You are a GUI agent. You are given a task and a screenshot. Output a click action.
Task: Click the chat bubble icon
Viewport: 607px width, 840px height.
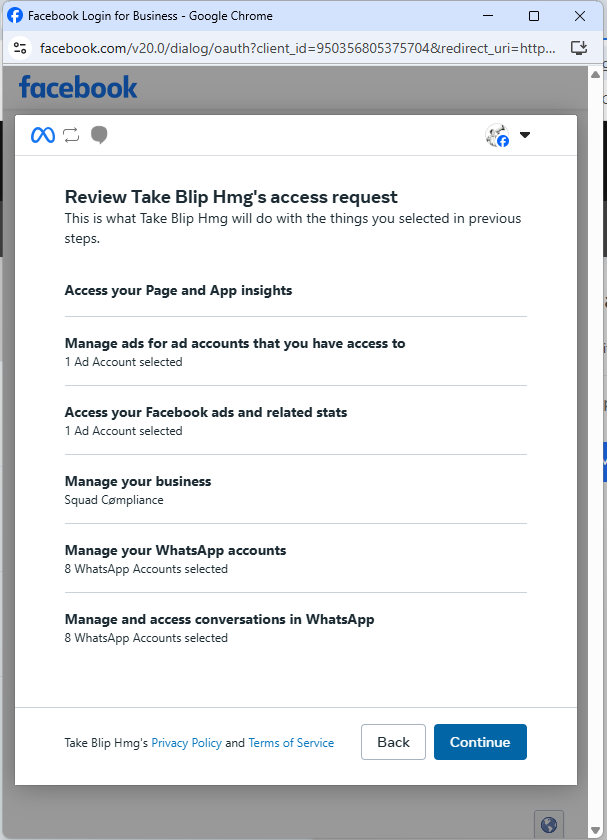(98, 135)
